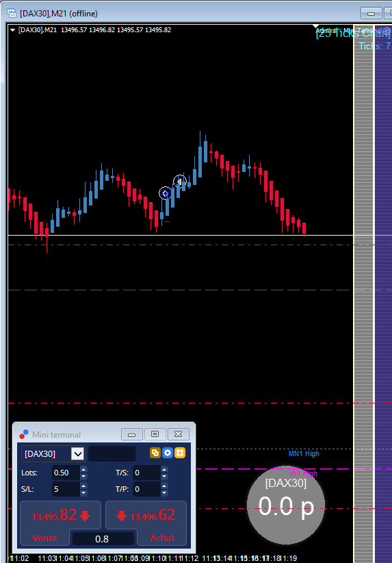The height and width of the screenshot is (563, 392).
Task: Click the S/L input field showing 5
Action: pyautogui.click(x=66, y=489)
